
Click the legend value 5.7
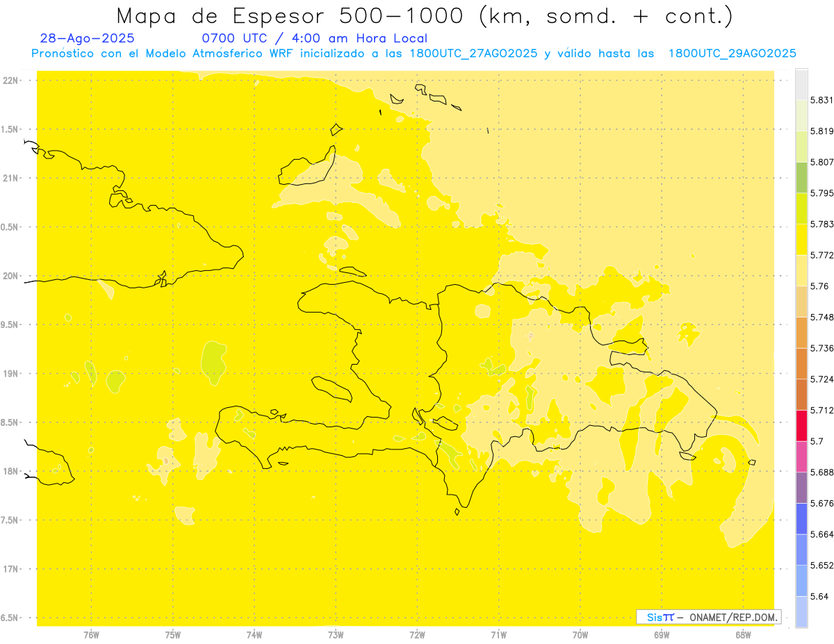tap(817, 441)
